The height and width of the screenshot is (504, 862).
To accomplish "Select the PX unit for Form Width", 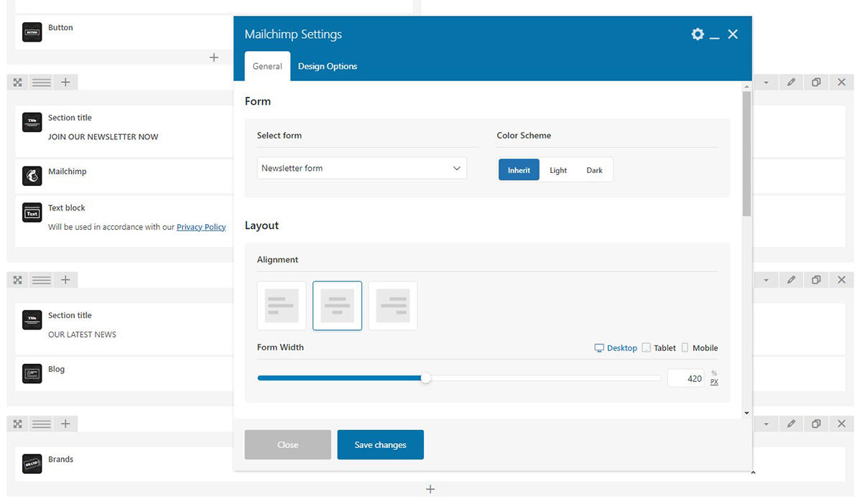I will pyautogui.click(x=714, y=382).
